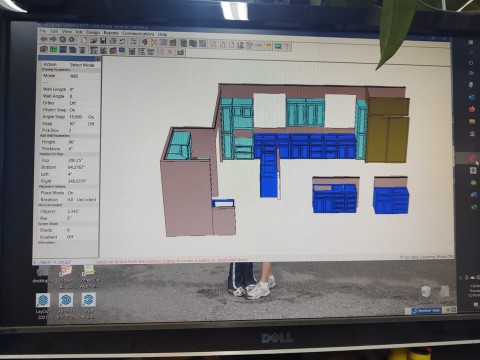Open the Reports menu
This screenshot has width=480, height=360.
coord(111,33)
